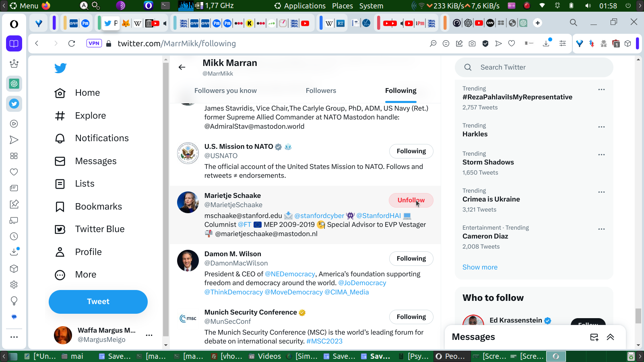This screenshot has width=644, height=362.
Task: Open the ad blocker shield icon
Action: (485, 43)
